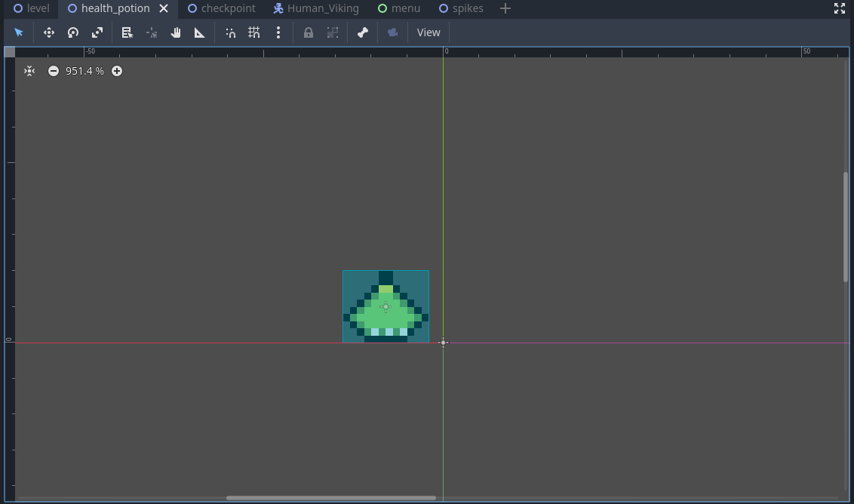This screenshot has width=854, height=504.
Task: Zoom in with the plus button
Action: pos(117,71)
